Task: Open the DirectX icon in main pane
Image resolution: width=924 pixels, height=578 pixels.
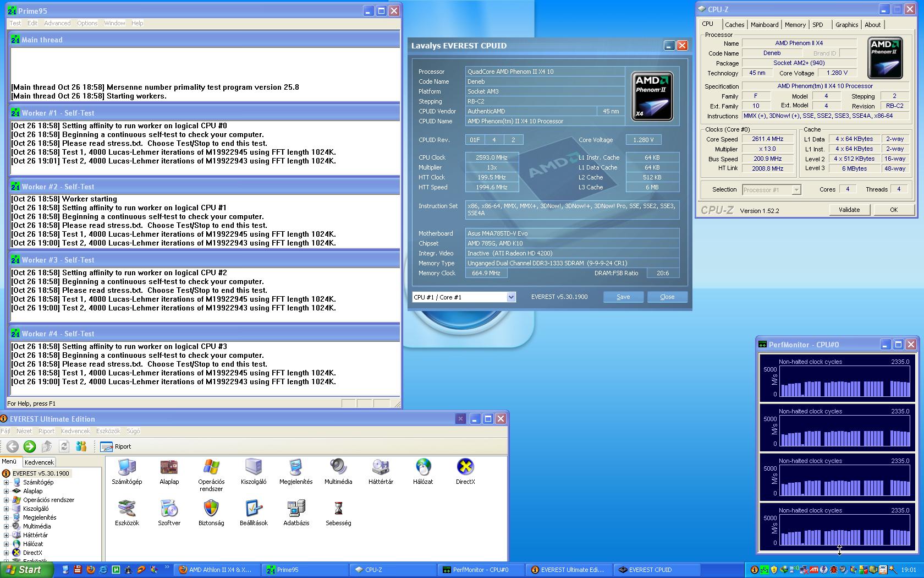Action: [x=465, y=472]
